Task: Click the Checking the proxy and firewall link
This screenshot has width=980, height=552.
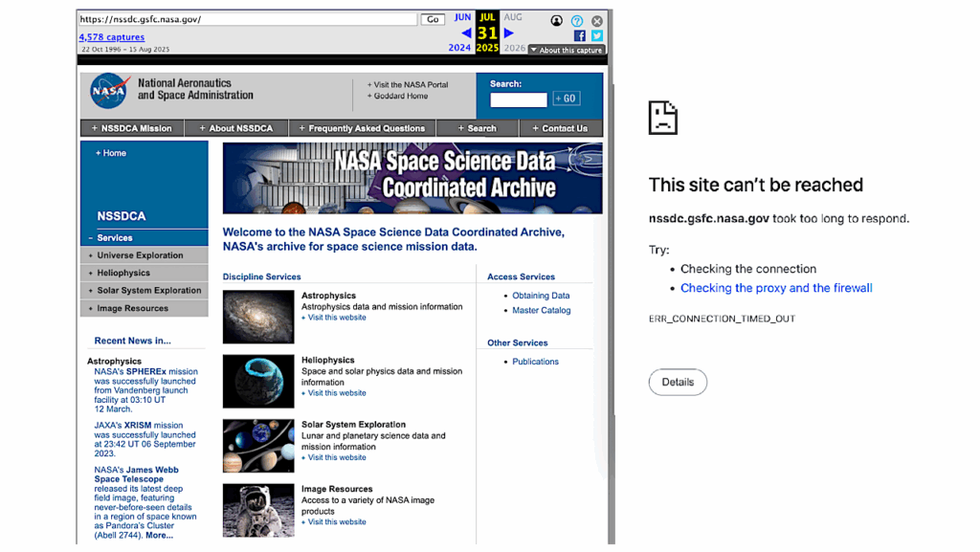Action: (776, 287)
